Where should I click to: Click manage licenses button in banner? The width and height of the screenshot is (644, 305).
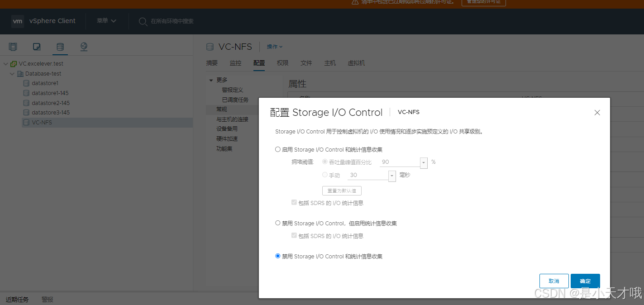tap(483, 3)
